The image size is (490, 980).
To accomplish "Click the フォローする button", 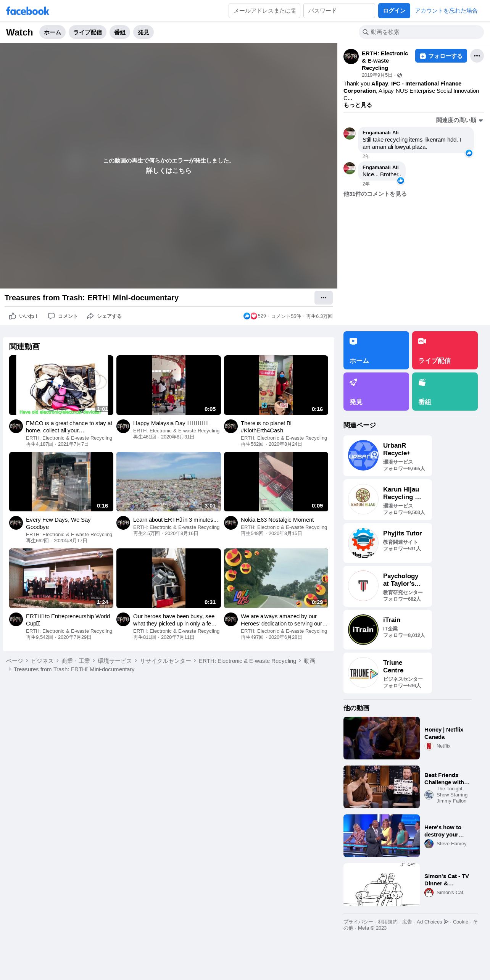I will [441, 56].
